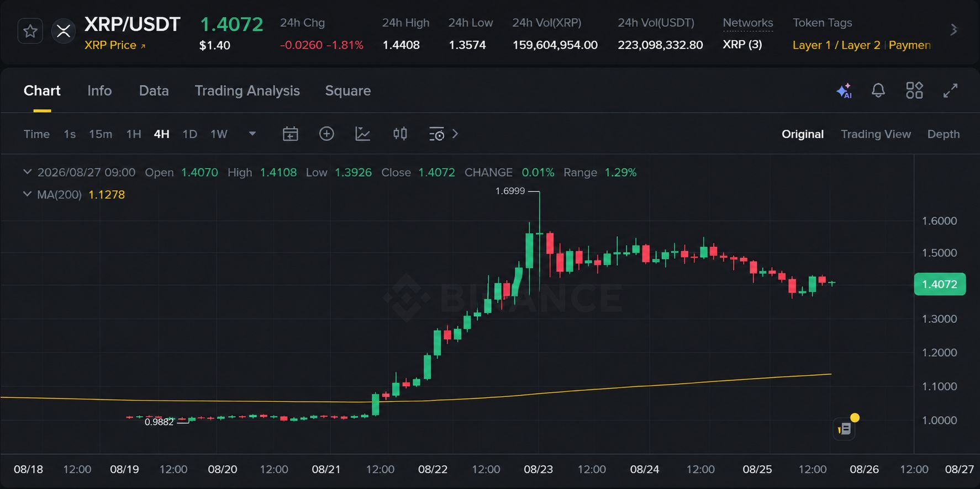Click the XRP coin logo icon
Screen dimensions: 980x489
pos(64,31)
